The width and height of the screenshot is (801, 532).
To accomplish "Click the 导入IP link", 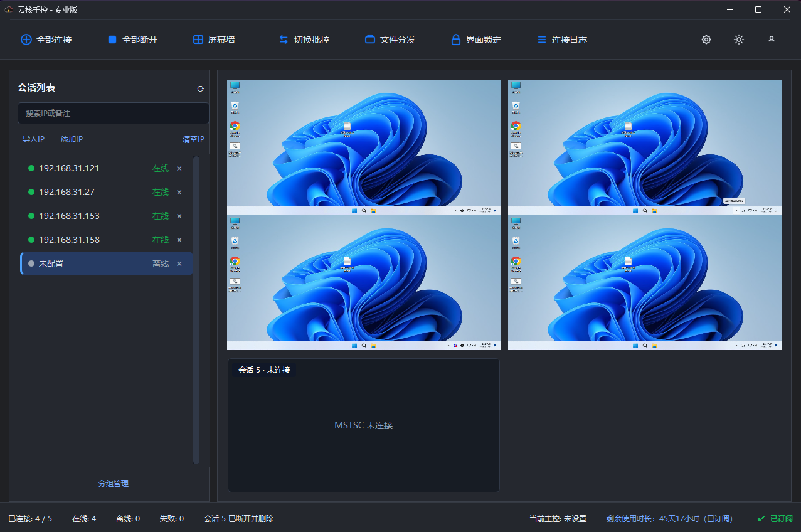I will (33, 139).
